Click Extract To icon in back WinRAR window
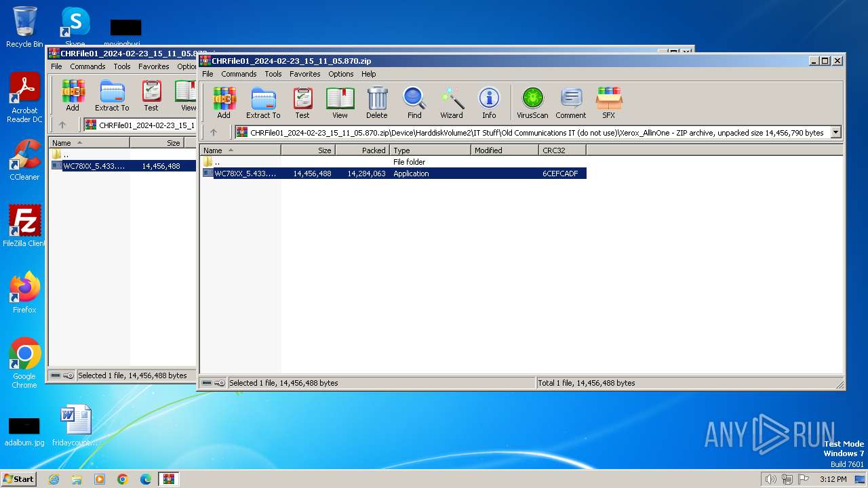Screen dimensions: 868x488 click(x=112, y=96)
